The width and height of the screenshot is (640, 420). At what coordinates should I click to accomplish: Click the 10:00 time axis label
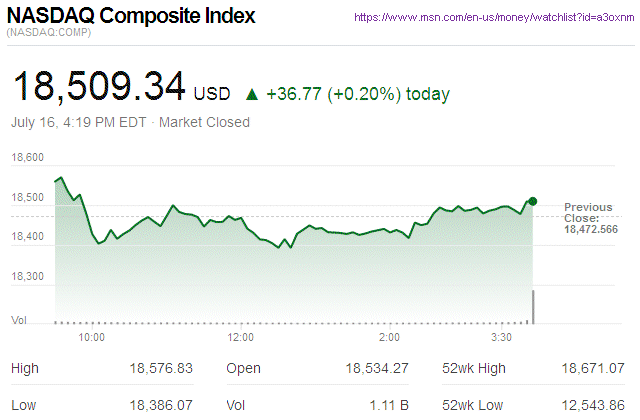tap(92, 337)
